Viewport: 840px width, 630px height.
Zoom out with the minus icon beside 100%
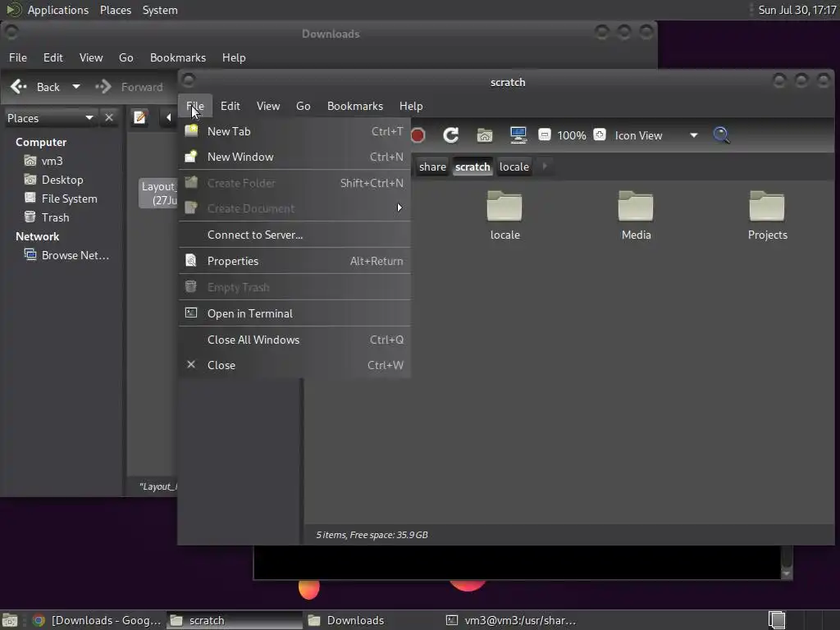click(545, 135)
